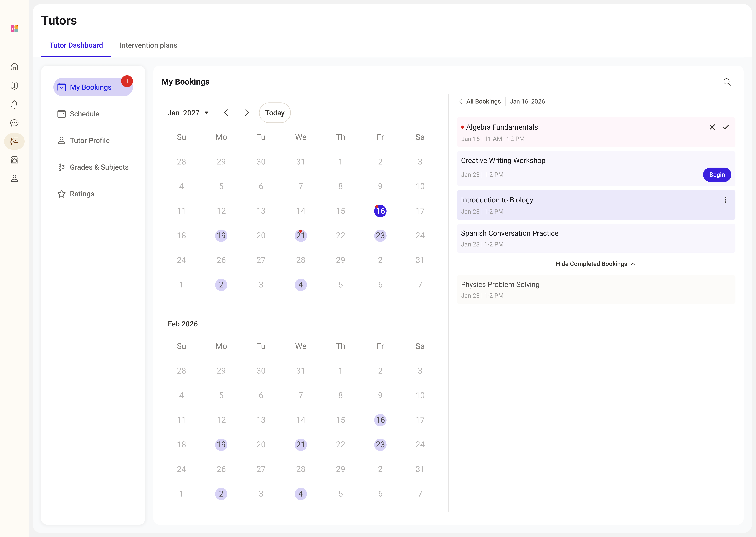Viewport: 756px width, 537px height.
Task: Open the chat messages sidebar icon
Action: (14, 123)
